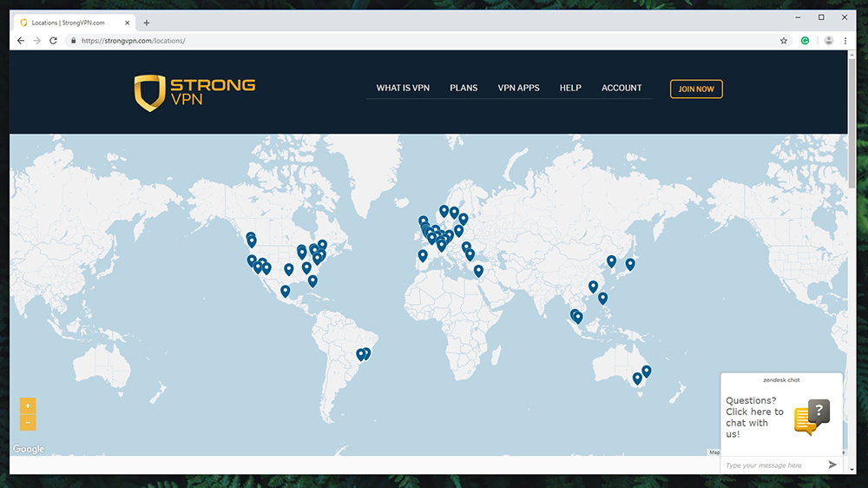Select the Hong Kong location pin
The width and height of the screenshot is (868, 488).
[x=593, y=286]
